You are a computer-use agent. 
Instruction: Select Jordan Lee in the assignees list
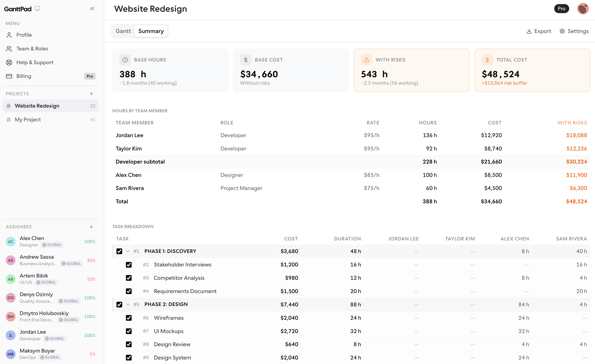(33, 332)
